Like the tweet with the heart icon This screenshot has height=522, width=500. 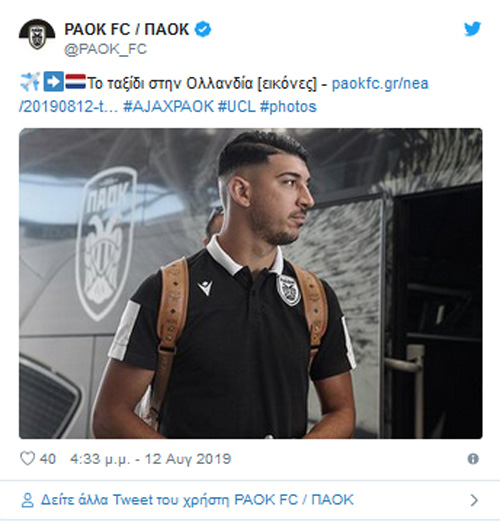(27, 459)
